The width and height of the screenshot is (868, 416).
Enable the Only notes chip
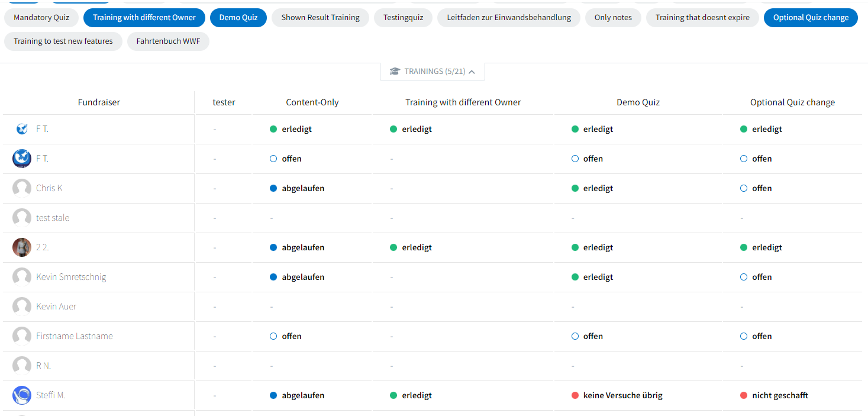pyautogui.click(x=613, y=18)
